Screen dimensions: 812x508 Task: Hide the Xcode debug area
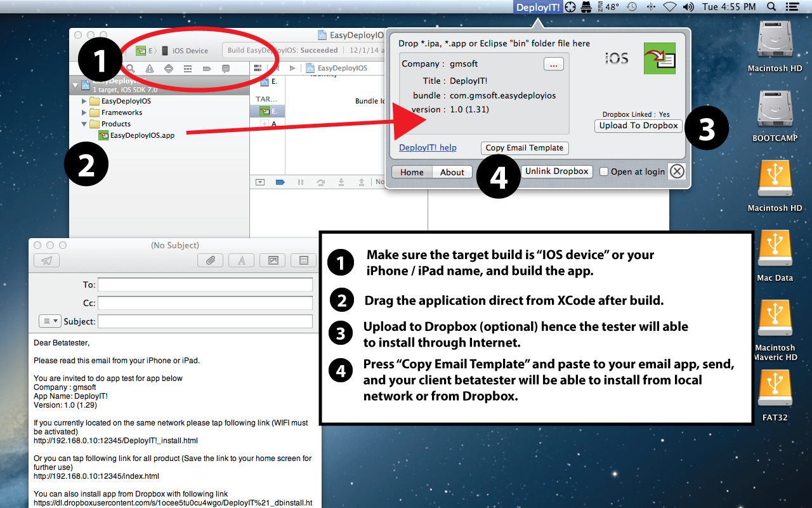pos(260,182)
